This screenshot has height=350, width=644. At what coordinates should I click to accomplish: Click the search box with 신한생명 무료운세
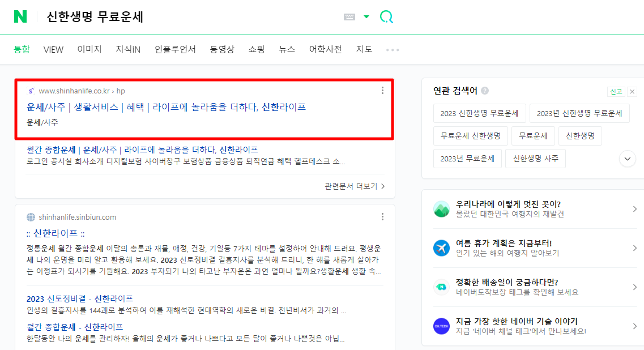pyautogui.click(x=189, y=17)
